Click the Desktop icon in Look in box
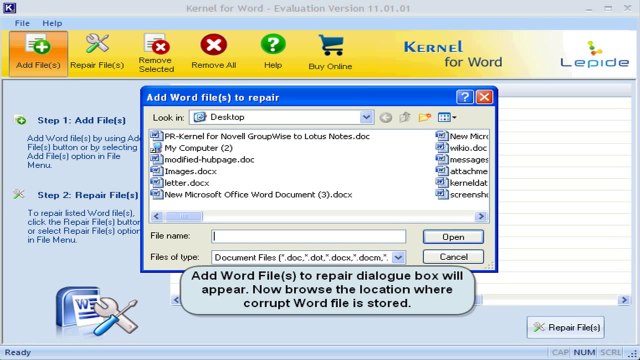 pos(200,118)
